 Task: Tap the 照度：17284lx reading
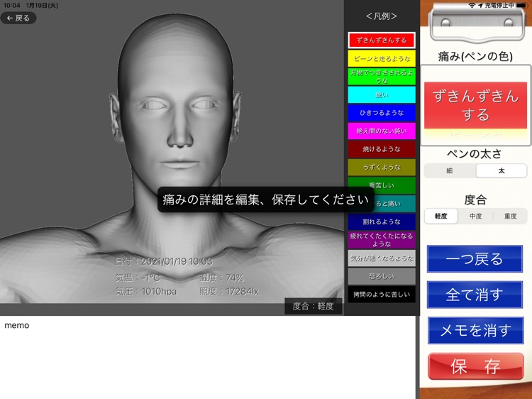click(x=229, y=291)
